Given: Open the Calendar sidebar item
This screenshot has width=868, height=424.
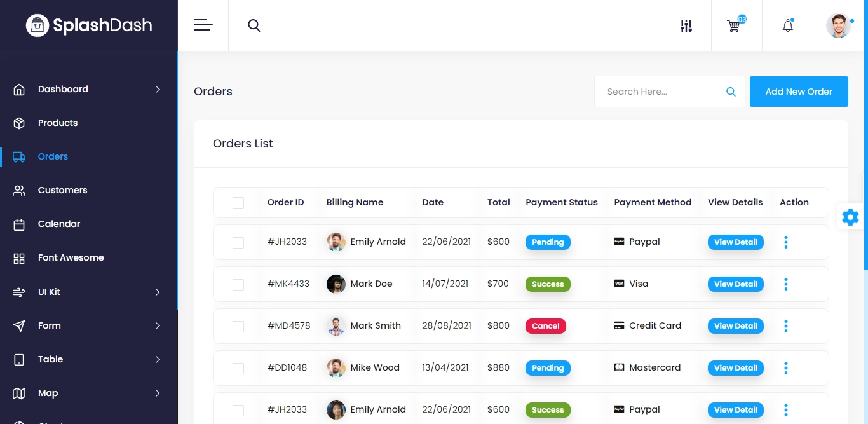Looking at the screenshot, I should pos(58,224).
